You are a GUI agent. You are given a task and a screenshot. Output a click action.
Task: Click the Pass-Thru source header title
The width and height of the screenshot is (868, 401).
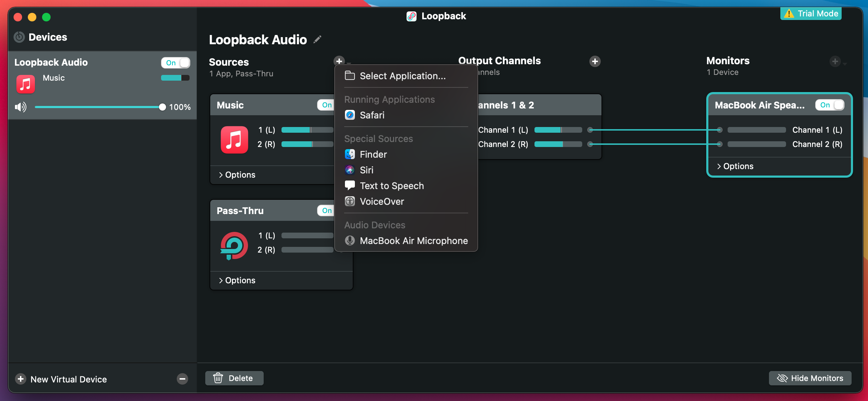240,211
